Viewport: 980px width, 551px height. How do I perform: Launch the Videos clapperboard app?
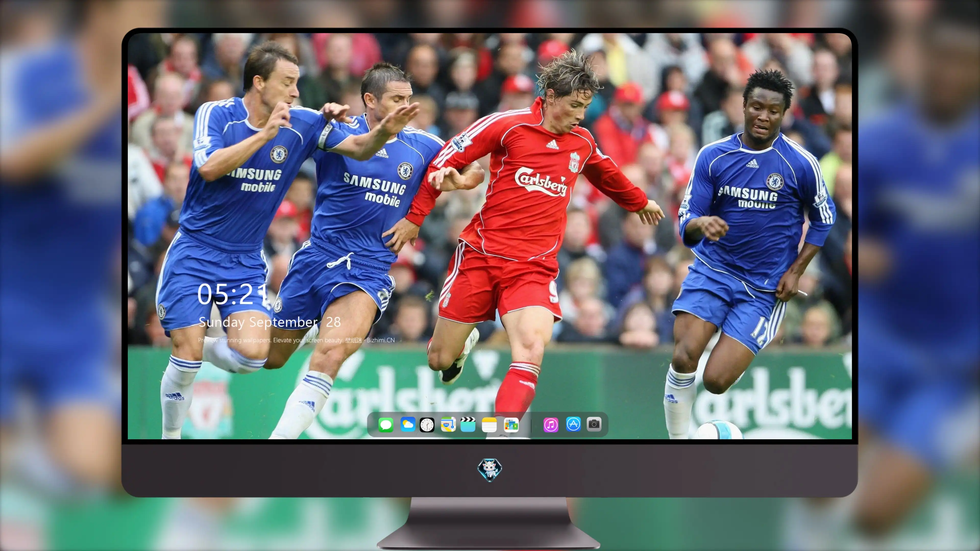coord(468,424)
